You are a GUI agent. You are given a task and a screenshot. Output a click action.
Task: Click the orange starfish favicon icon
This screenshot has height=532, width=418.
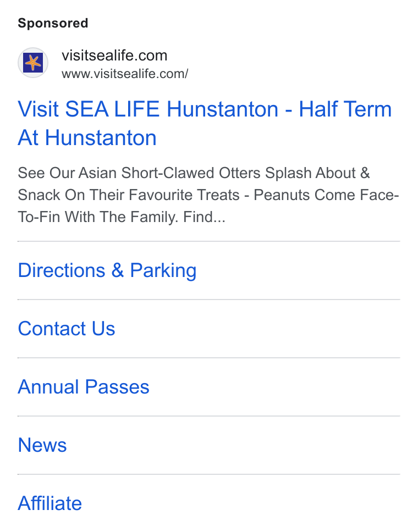(33, 63)
